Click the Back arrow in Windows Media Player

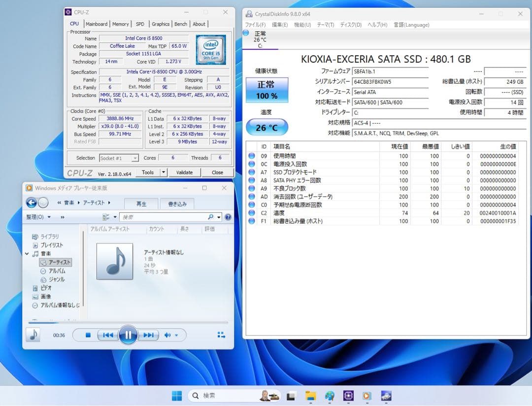pos(32,203)
